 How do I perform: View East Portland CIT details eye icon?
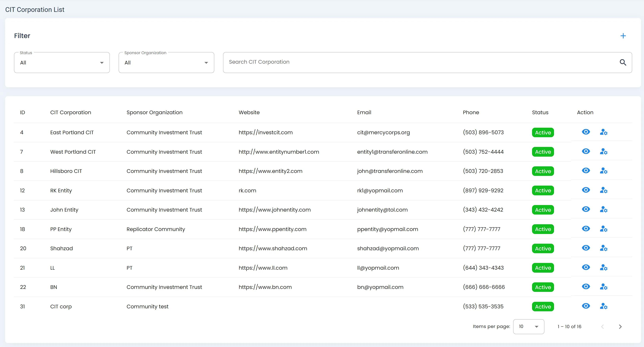click(586, 132)
